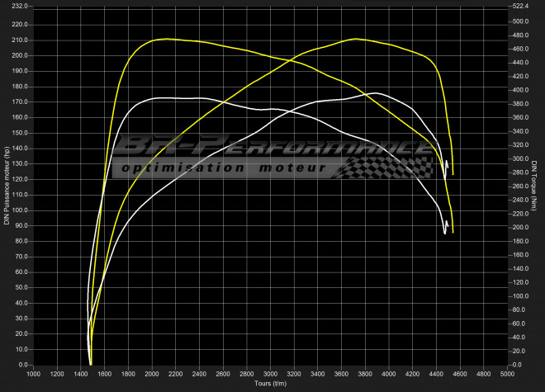Click the 2000 tick on the x-axis

151,374
